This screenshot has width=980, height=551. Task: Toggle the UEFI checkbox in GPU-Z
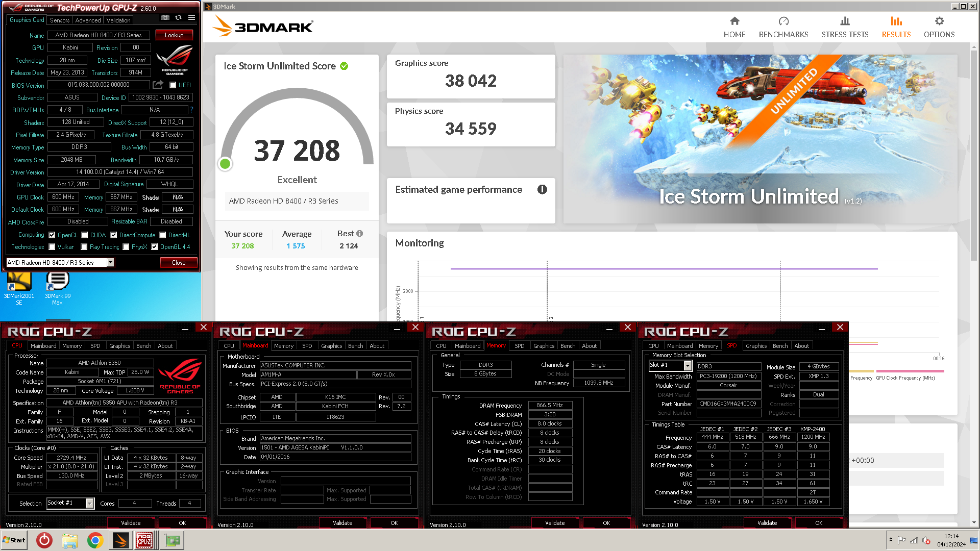tap(173, 85)
